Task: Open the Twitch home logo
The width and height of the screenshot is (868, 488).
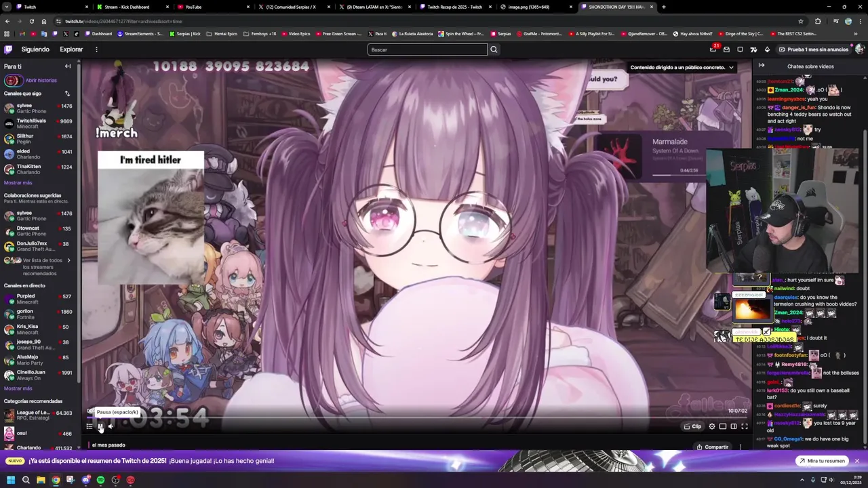Action: click(x=8, y=49)
